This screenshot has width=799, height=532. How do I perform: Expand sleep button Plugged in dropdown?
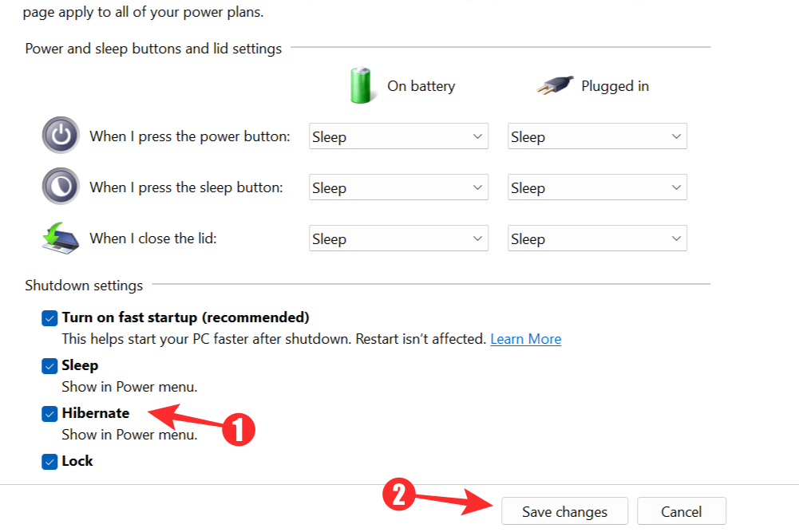(x=597, y=187)
